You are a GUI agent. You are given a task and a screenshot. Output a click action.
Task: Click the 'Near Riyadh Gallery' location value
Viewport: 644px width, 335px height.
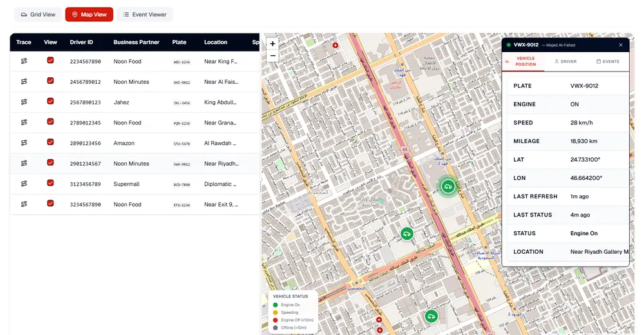pos(599,251)
